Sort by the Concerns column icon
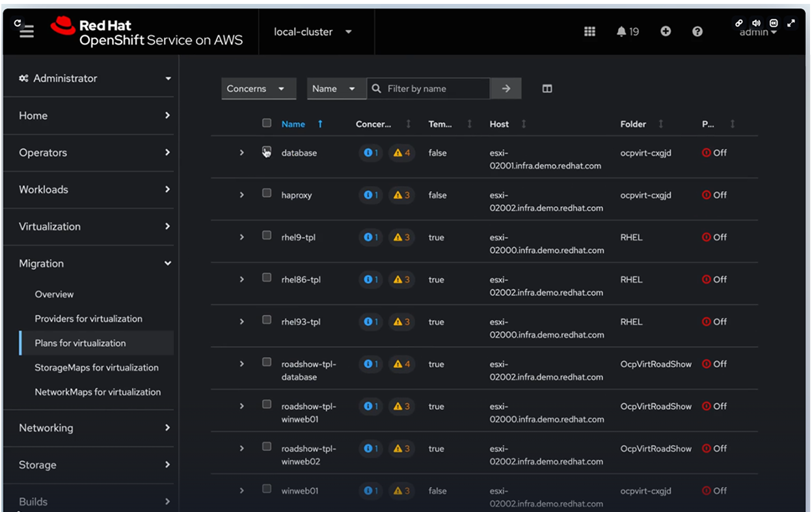Image resolution: width=812 pixels, height=512 pixels. pyautogui.click(x=409, y=124)
